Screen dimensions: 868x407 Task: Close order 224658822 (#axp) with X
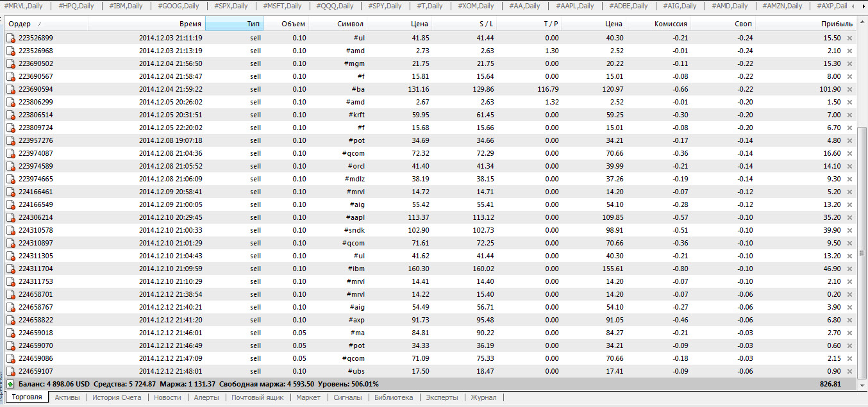coord(850,320)
